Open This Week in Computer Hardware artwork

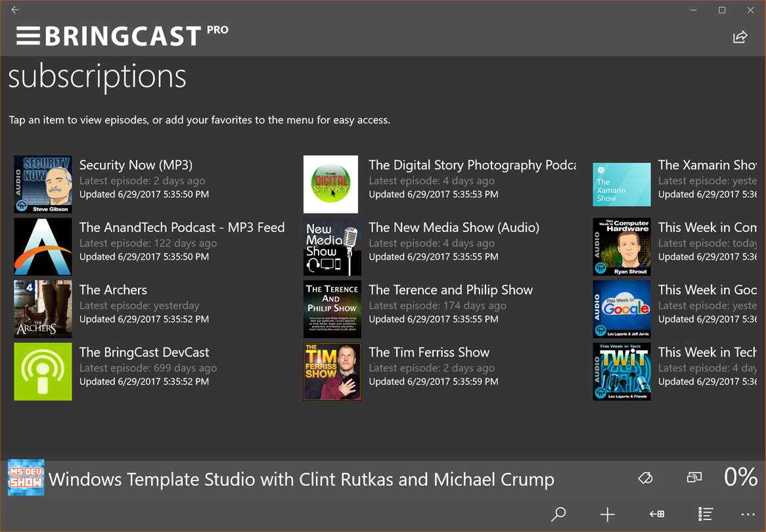(x=622, y=247)
